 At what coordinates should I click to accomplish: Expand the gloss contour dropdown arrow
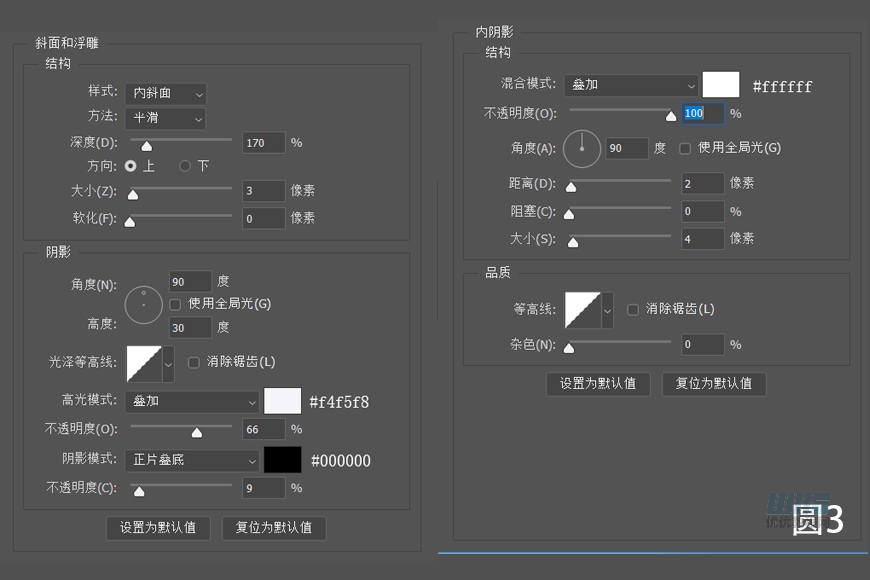[x=168, y=366]
